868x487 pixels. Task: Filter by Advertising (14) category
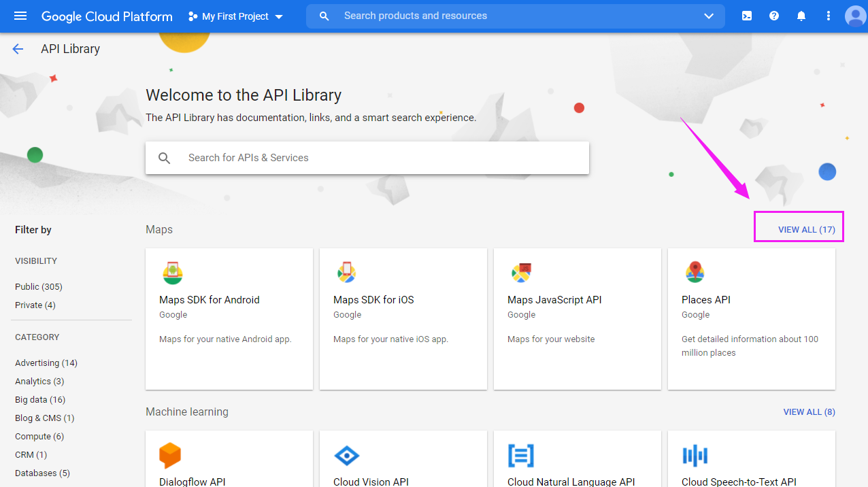click(46, 363)
